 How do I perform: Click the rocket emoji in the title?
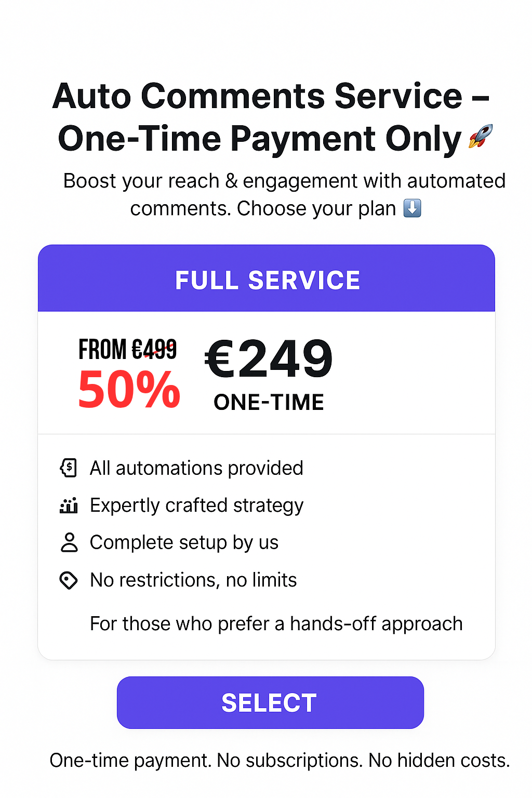coord(480,137)
